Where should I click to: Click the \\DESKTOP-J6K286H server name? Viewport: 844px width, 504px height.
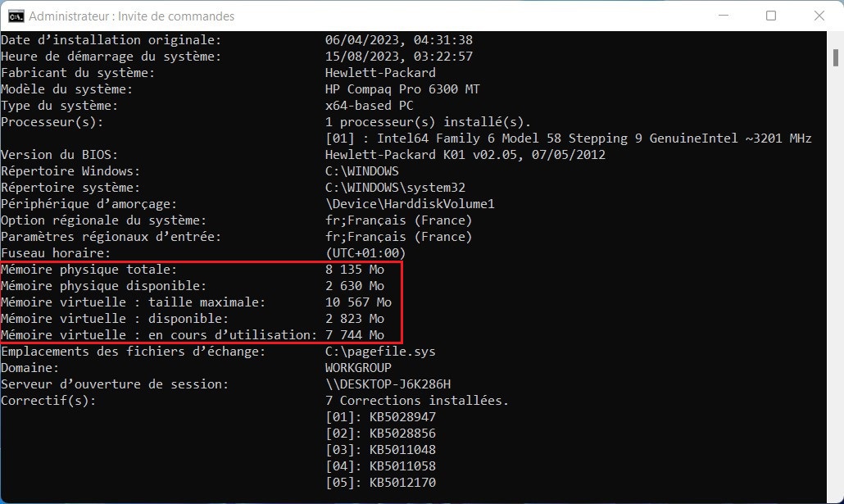(388, 384)
